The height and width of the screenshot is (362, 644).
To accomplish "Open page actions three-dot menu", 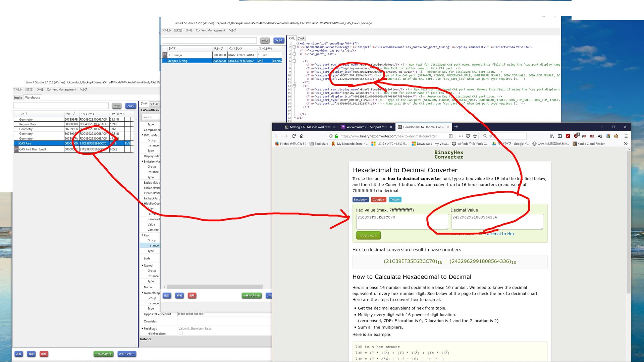I will (461, 136).
